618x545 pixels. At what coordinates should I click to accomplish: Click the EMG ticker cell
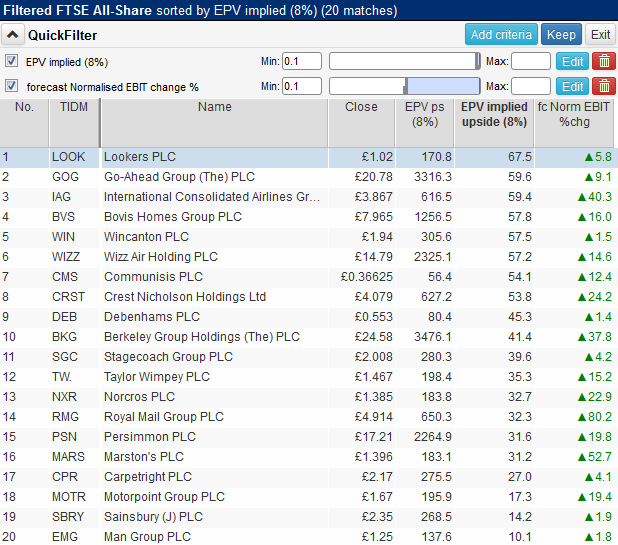(74, 537)
